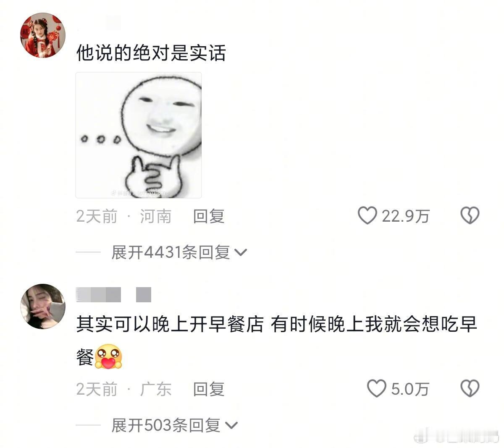The width and height of the screenshot is (504, 448).
Task: Tap the 22.9万 like count
Action: click(405, 216)
